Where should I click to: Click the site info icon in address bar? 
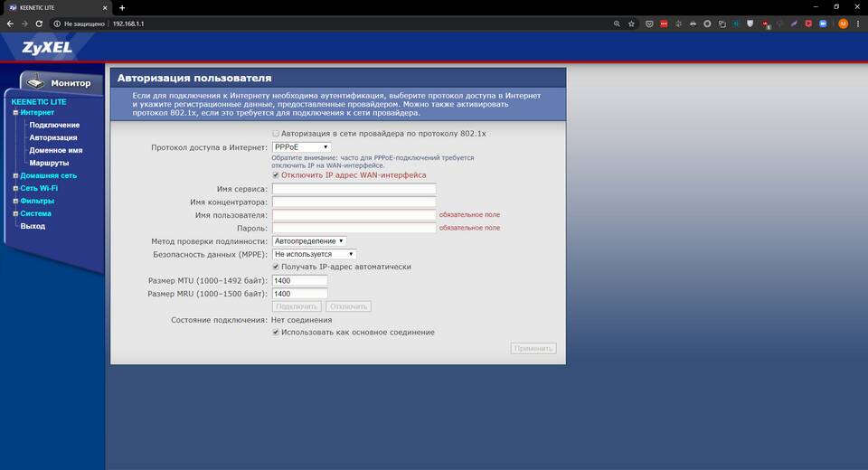coord(57,23)
